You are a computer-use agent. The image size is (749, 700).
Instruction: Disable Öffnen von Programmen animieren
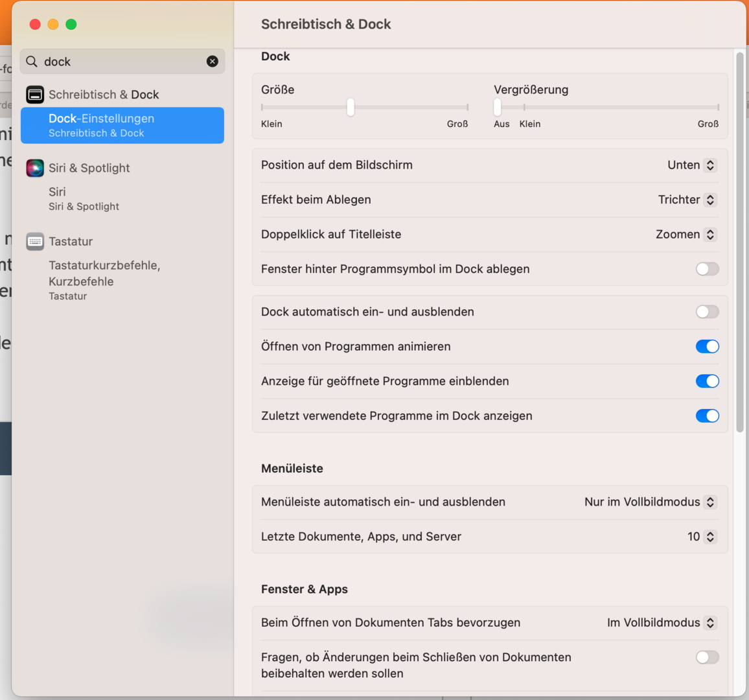click(x=707, y=347)
